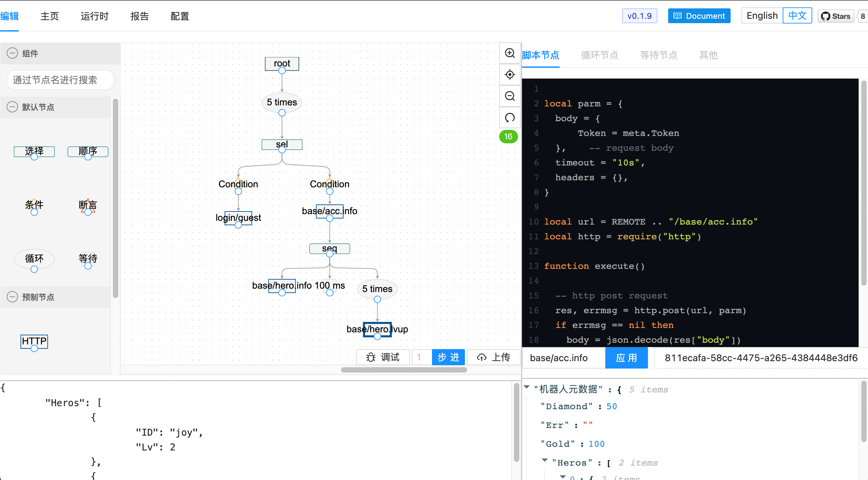Select the 断言 assert node in palette
Screen dimensions: 868x480
click(88, 205)
